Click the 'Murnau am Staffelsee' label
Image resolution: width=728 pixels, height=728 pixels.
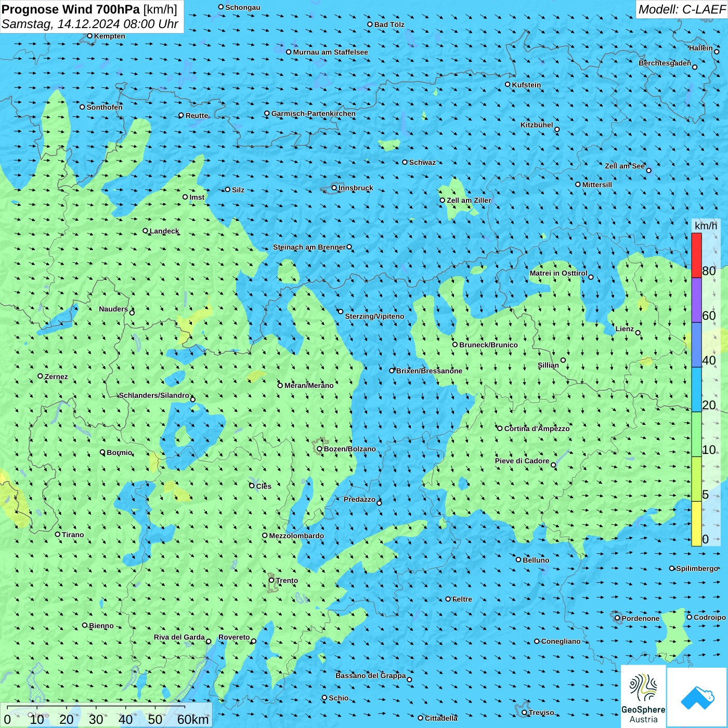point(330,52)
